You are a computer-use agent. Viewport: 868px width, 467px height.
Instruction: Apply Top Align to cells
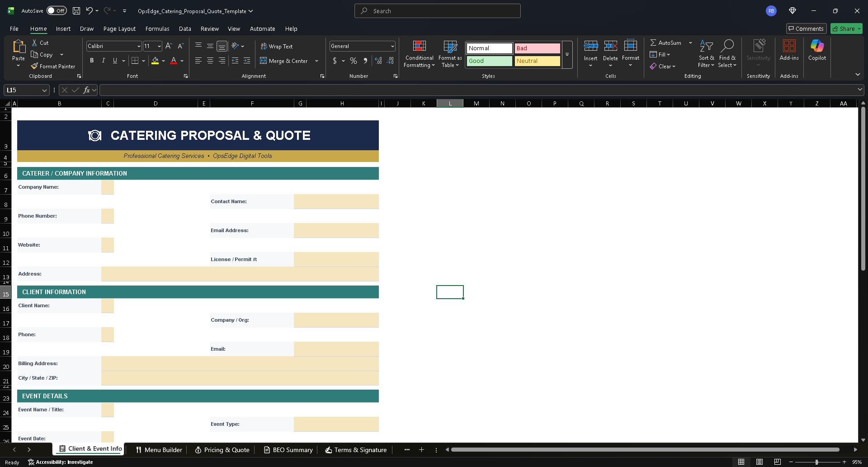click(198, 46)
